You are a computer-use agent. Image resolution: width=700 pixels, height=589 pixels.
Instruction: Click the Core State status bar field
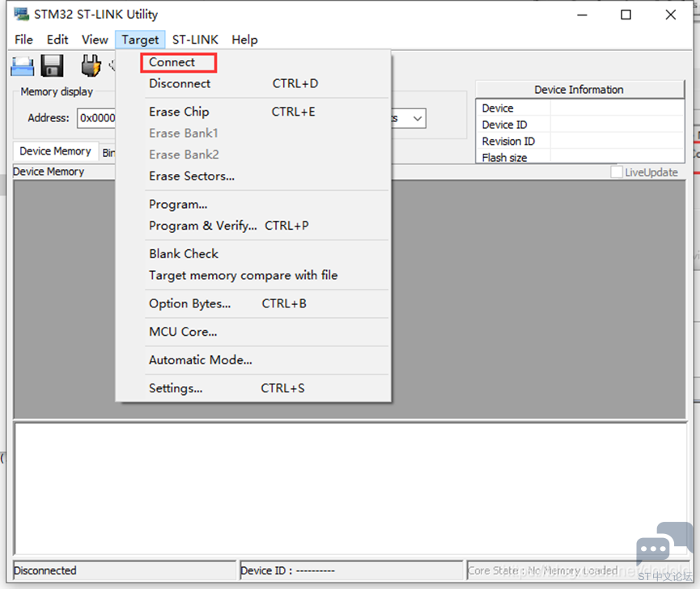578,570
